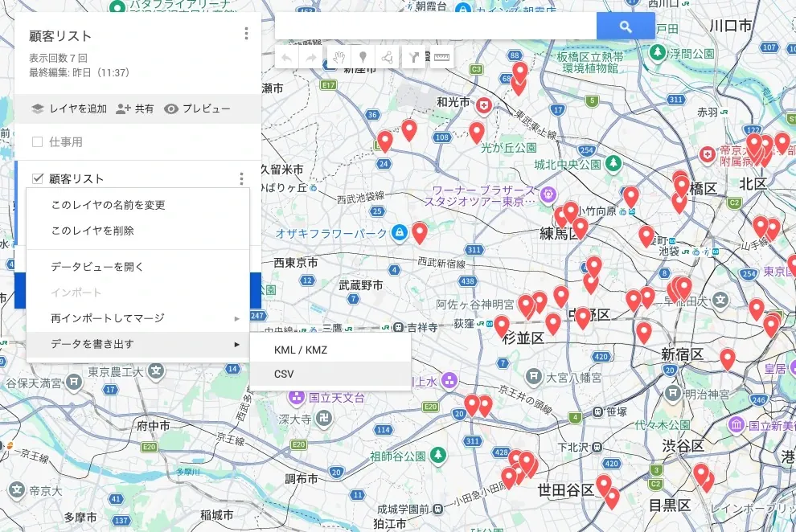Select the draw line tool
Viewport: 796px width, 532px height.
point(388,58)
